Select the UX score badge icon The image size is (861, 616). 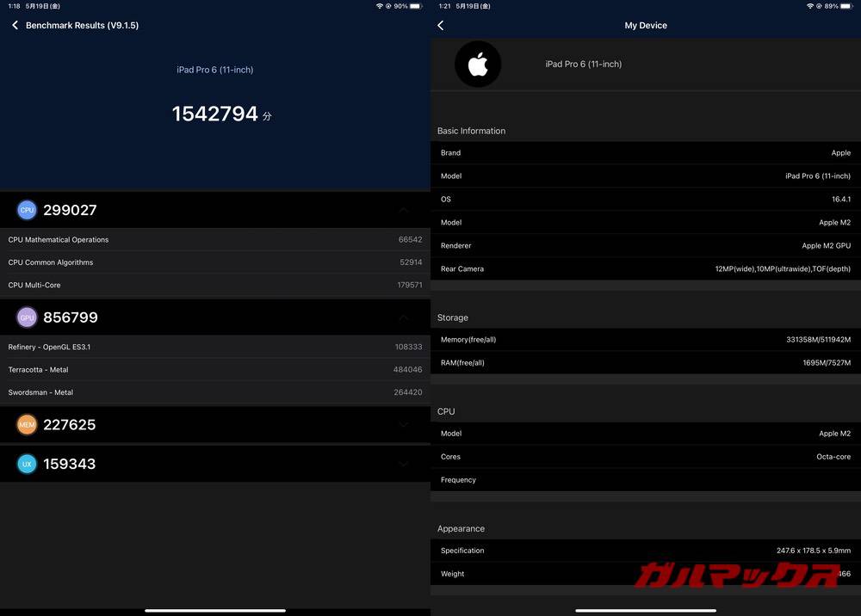coord(26,464)
